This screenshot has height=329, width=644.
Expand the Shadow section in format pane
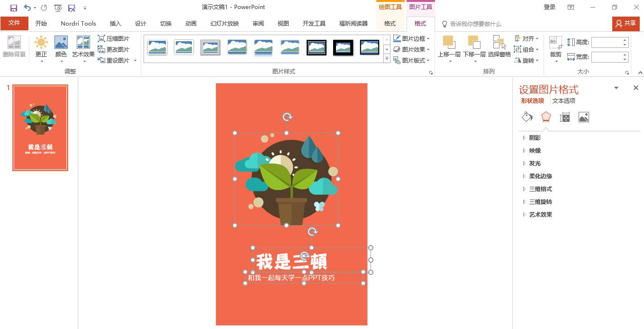[535, 137]
